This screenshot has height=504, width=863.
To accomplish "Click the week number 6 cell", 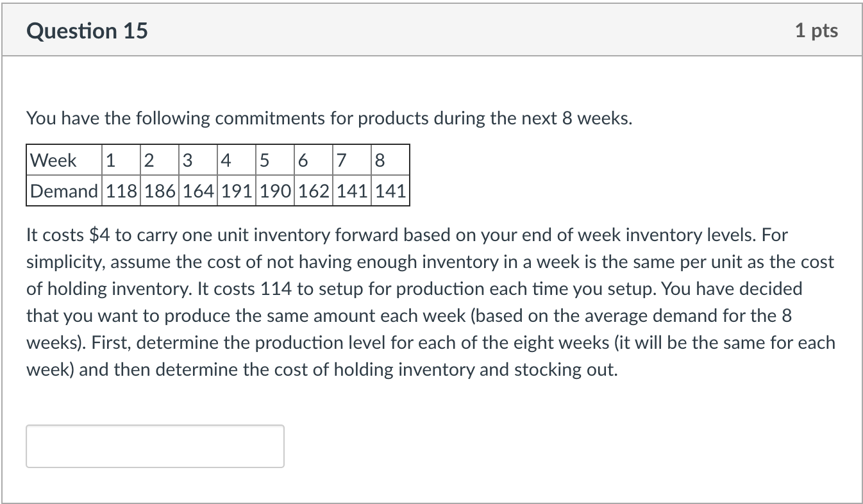I will tap(314, 160).
